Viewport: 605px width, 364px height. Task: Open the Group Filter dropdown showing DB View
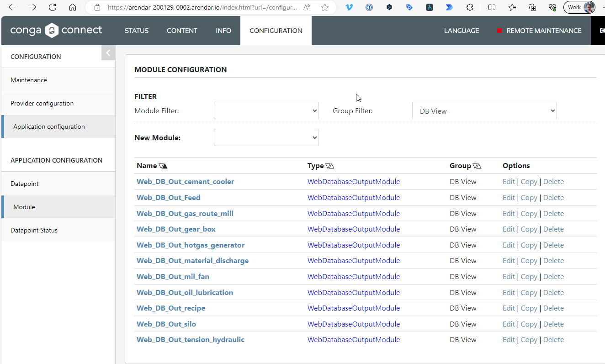pyautogui.click(x=484, y=111)
